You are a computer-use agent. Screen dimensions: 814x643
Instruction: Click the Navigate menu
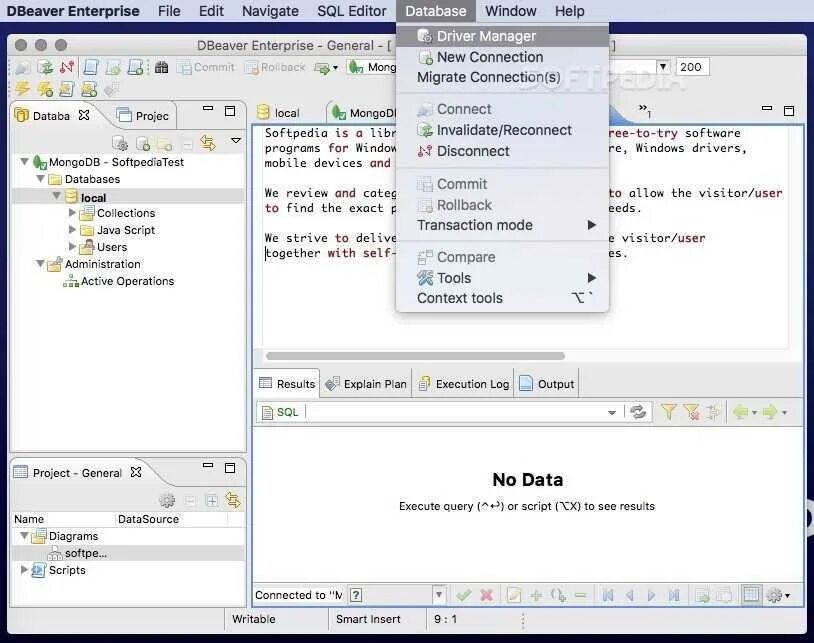pyautogui.click(x=270, y=11)
